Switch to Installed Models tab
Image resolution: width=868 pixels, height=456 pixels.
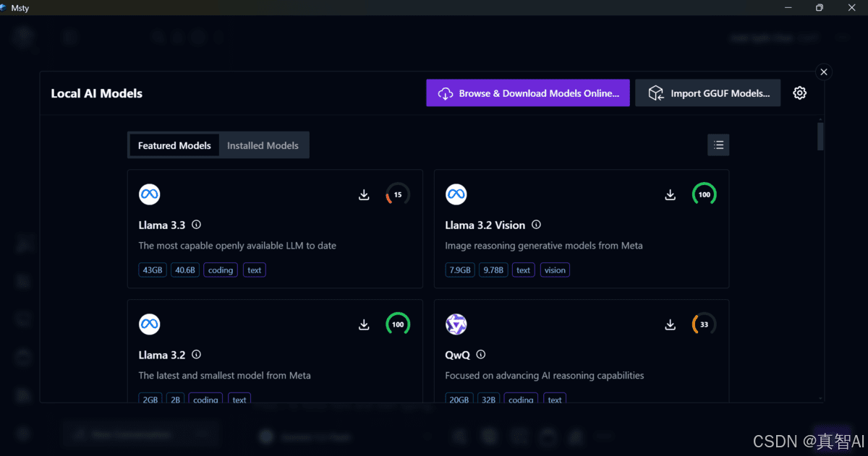(263, 145)
